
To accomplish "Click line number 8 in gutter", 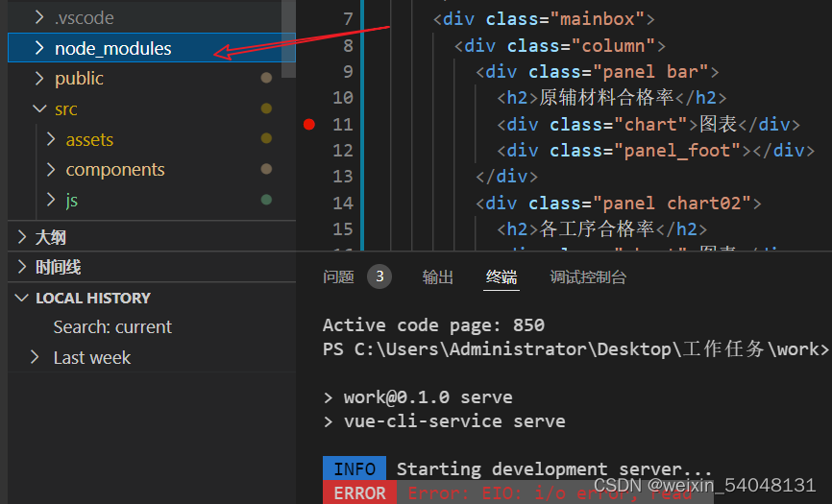I will pos(348,45).
